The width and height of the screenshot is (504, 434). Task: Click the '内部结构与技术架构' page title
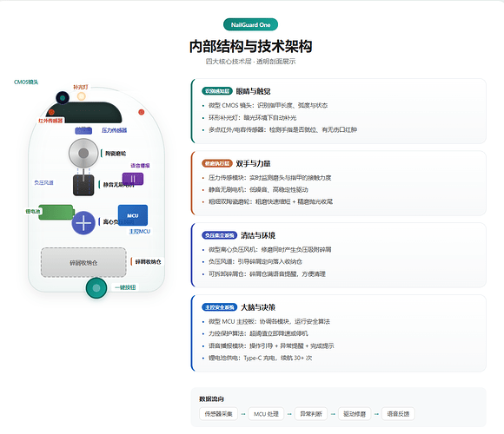[251, 47]
